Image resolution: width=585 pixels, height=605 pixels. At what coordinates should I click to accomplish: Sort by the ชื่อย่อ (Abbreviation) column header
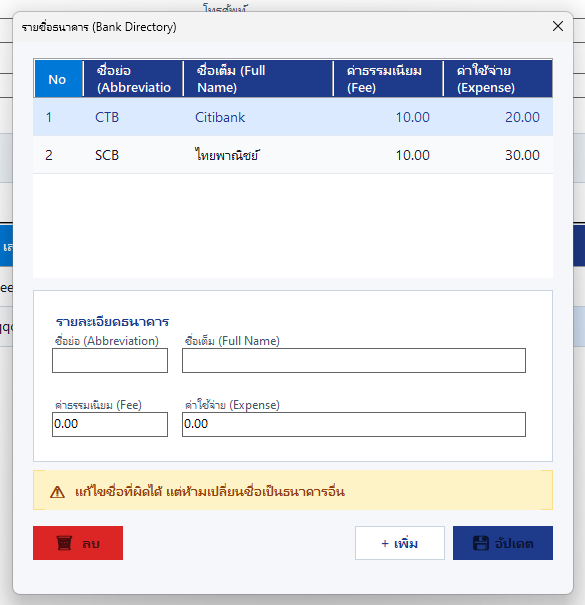134,79
